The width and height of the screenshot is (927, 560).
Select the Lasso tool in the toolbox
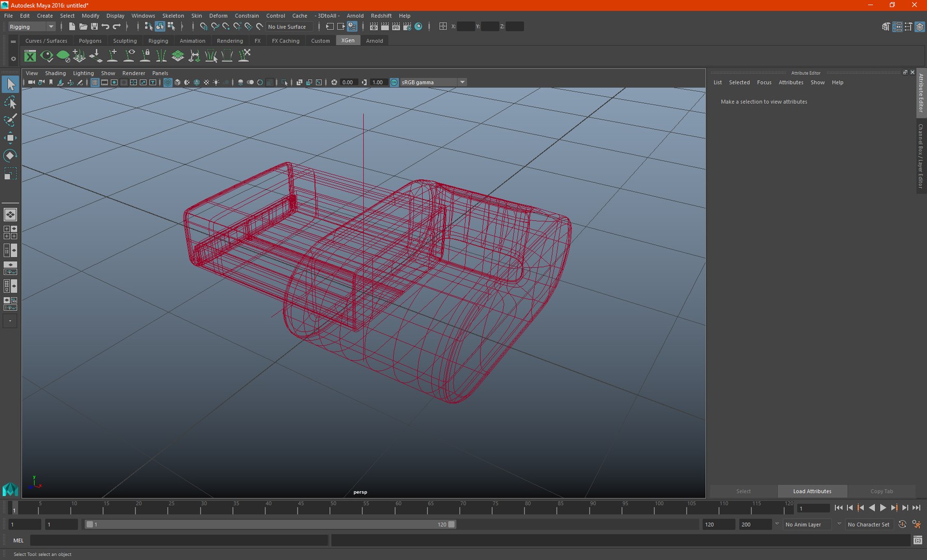click(10, 102)
